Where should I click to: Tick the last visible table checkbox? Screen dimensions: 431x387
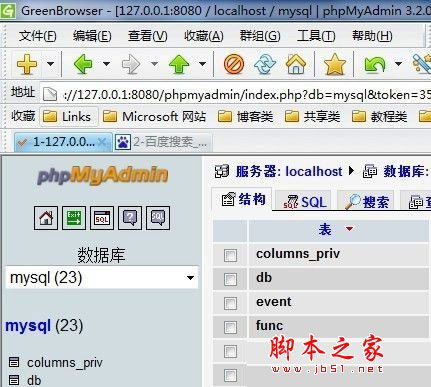click(x=230, y=375)
